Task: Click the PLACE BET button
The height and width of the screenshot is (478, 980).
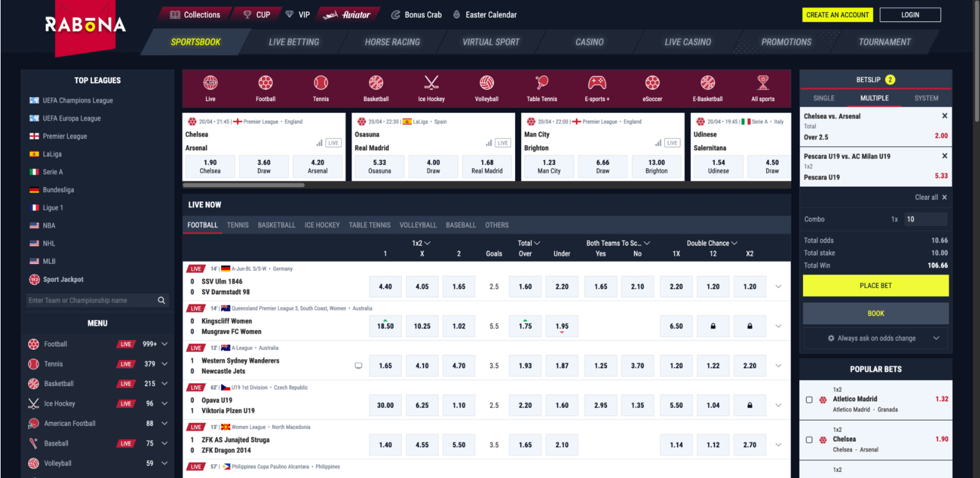Action: point(876,286)
